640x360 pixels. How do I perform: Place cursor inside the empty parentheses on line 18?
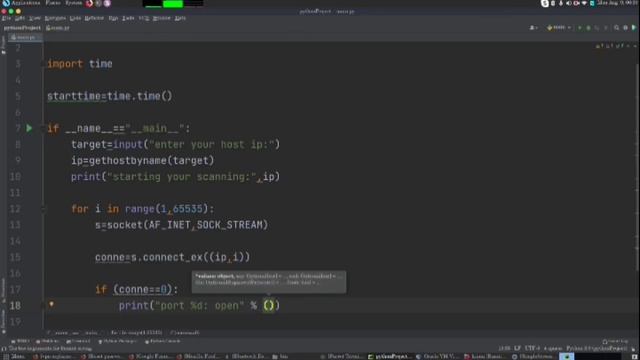point(269,305)
